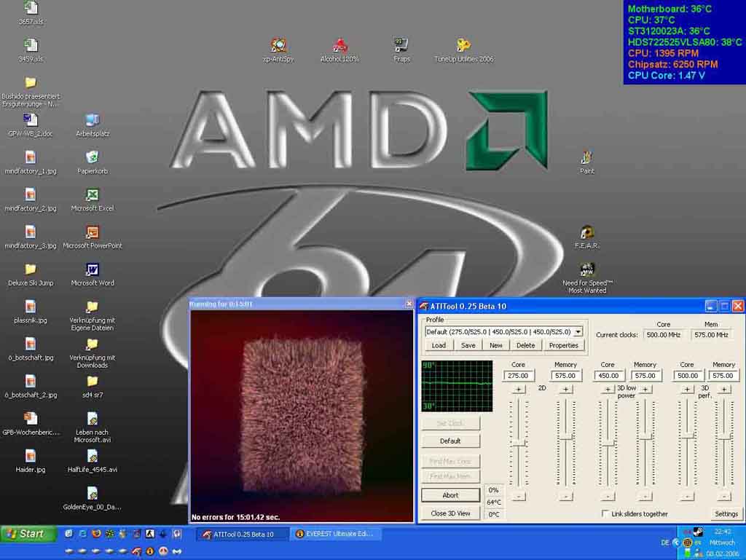Open the xp-AntiSpy desktop icon
The image size is (746, 560).
[278, 46]
